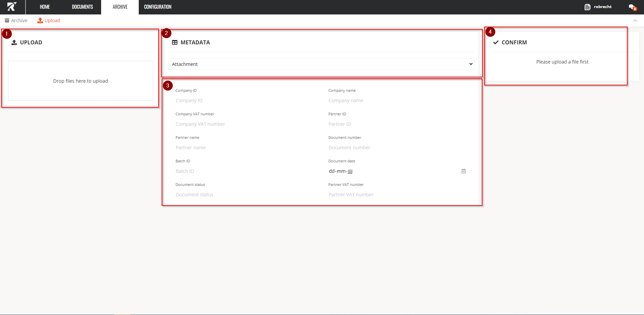Open the Documents tab
This screenshot has width=644, height=315.
[x=82, y=7]
